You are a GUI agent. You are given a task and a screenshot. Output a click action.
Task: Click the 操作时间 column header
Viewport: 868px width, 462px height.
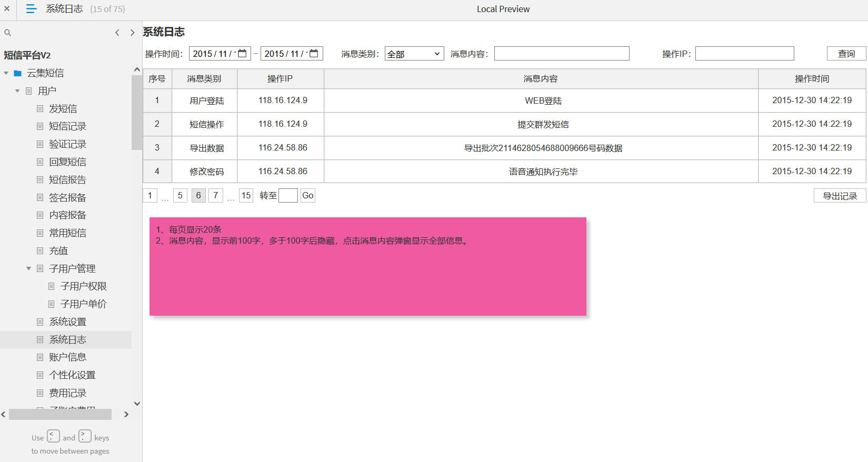coord(812,79)
